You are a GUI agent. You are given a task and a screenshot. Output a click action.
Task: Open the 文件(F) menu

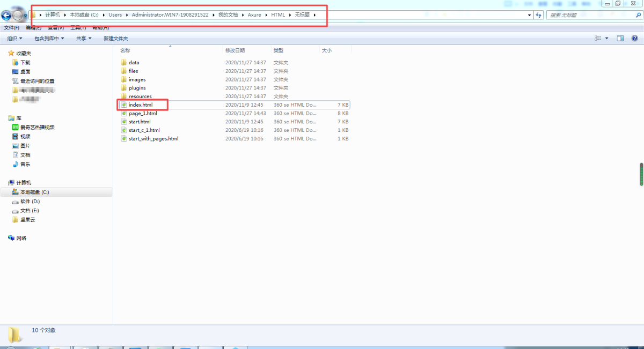(x=11, y=27)
